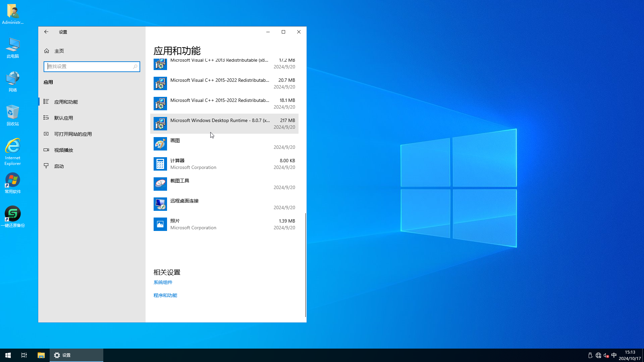Switch the 中 input method indicator
The height and width of the screenshot is (362, 644).
coord(614,355)
